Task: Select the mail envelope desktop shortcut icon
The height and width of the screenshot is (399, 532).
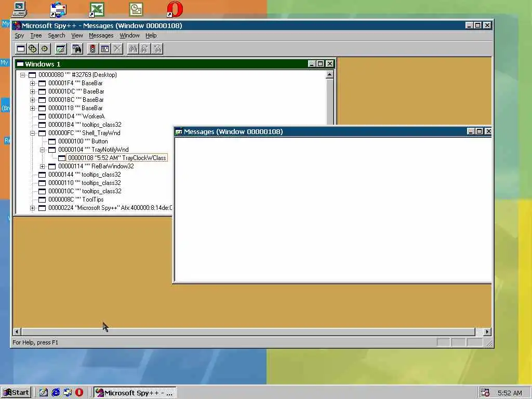Action: point(58,9)
